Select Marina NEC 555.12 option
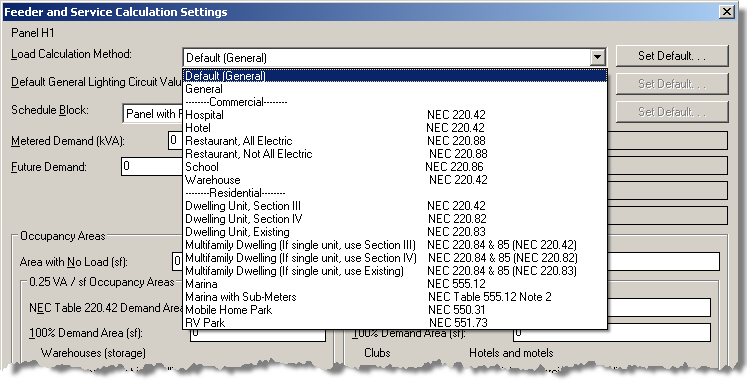This screenshot has width=747, height=381. pyautogui.click(x=395, y=284)
